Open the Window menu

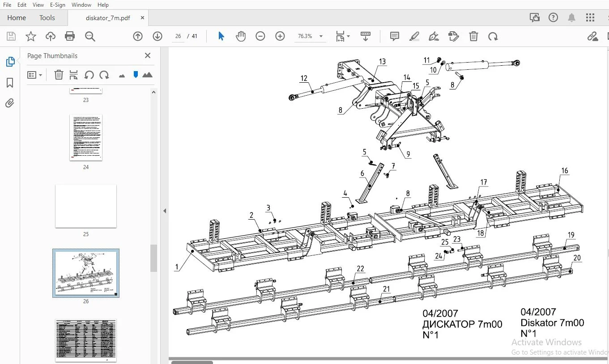[x=81, y=4]
